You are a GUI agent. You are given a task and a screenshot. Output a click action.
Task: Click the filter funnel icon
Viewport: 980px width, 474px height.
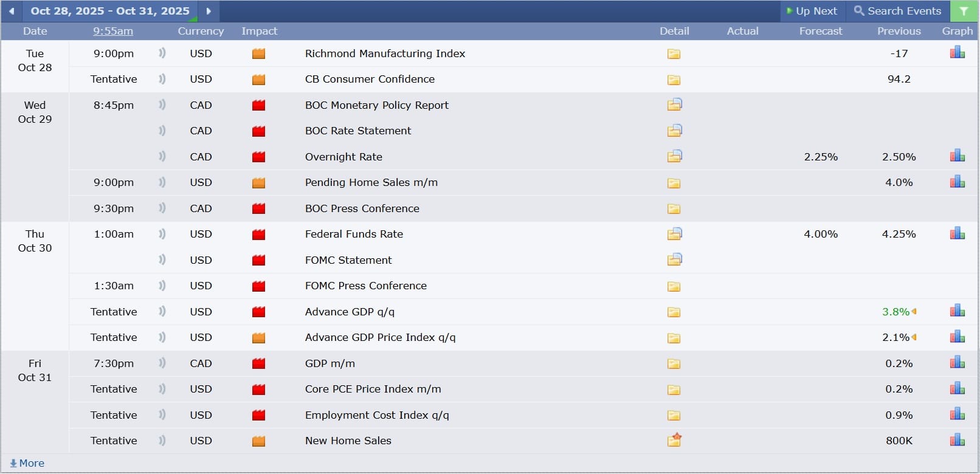(x=964, y=11)
